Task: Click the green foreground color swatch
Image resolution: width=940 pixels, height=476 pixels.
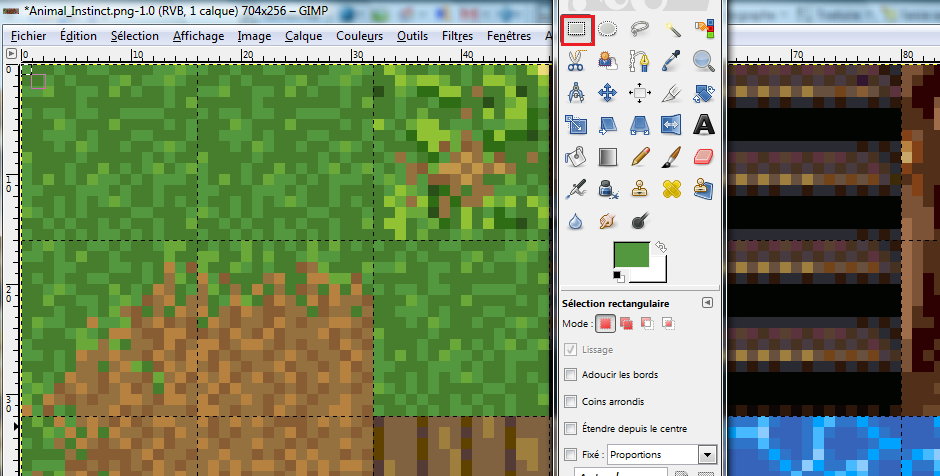Action: (632, 257)
